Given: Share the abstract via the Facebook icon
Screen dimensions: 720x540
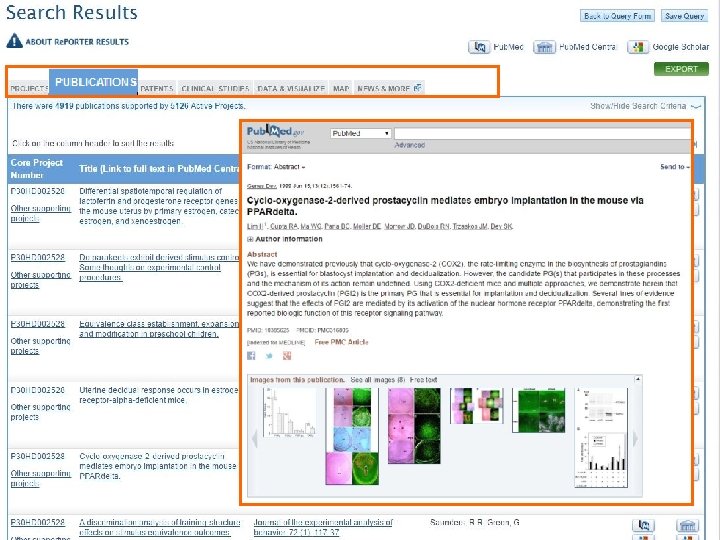Looking at the screenshot, I should 251,356.
